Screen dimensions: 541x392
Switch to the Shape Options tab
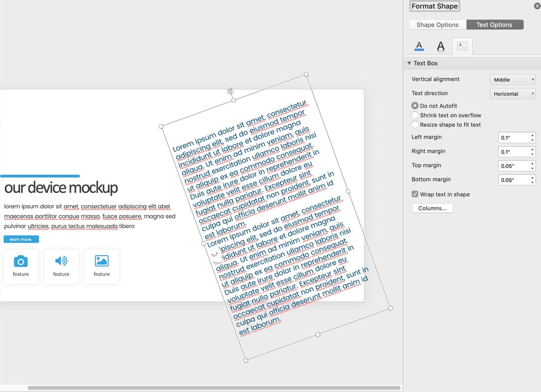point(437,25)
